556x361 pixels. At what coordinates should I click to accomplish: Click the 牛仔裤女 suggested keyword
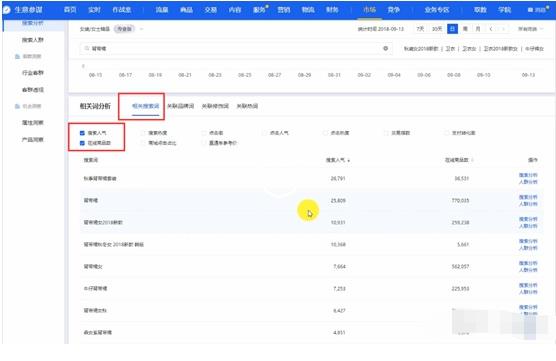coord(534,49)
